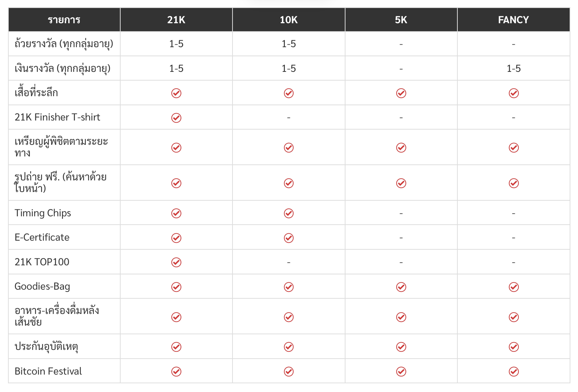Viewport: 578px width, 392px height.
Task: Click the 21K TOP100 row label
Action: pyautogui.click(x=42, y=262)
